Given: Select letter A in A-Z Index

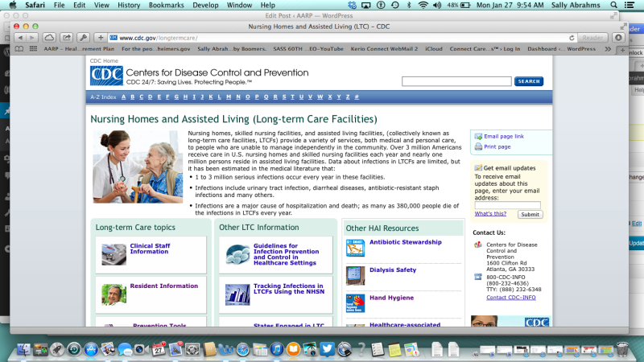Looking at the screenshot, I should 124,97.
